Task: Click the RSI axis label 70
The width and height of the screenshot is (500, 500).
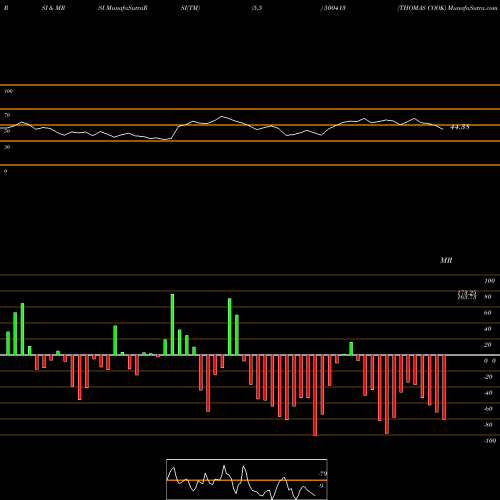Action: pyautogui.click(x=7, y=115)
